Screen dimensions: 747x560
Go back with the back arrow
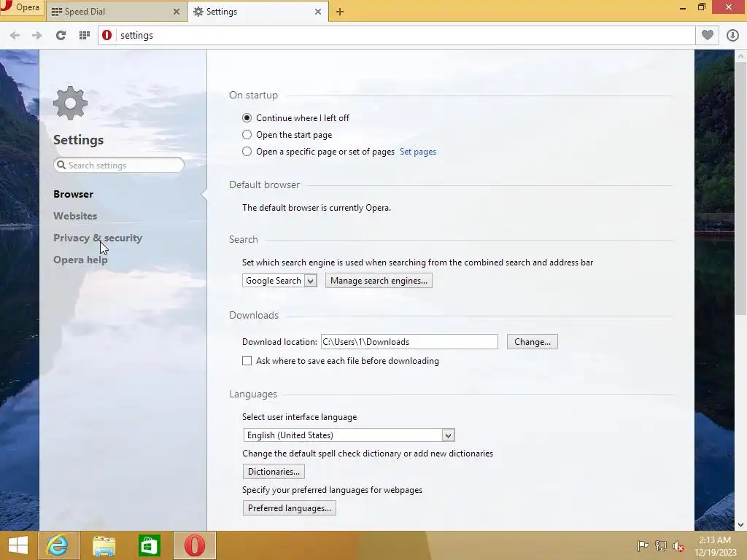click(x=15, y=35)
